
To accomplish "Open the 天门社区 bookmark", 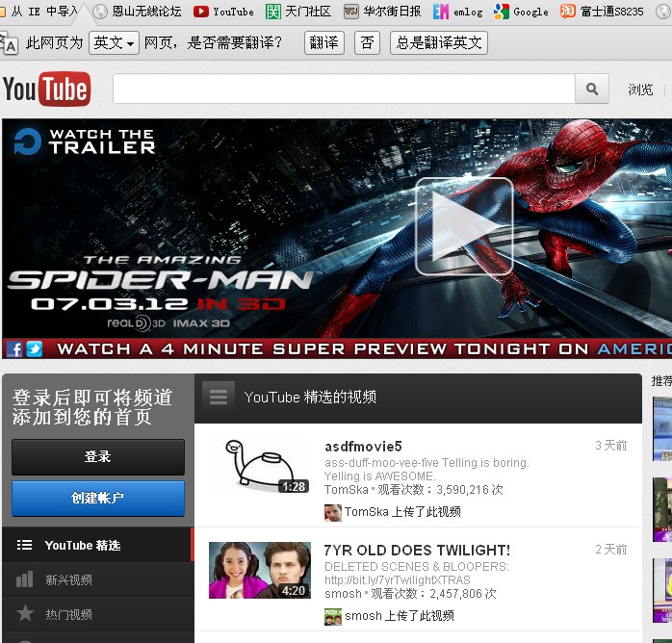I will 298,12.
